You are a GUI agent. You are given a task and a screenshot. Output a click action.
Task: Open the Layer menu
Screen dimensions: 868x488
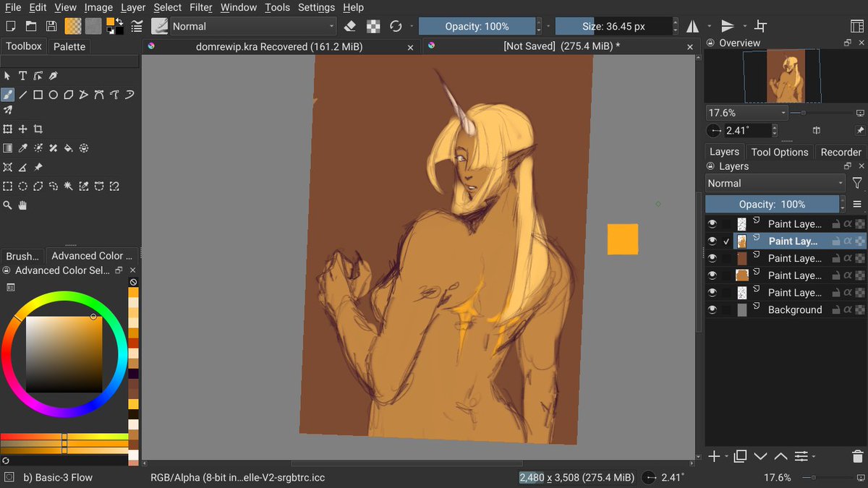point(133,7)
